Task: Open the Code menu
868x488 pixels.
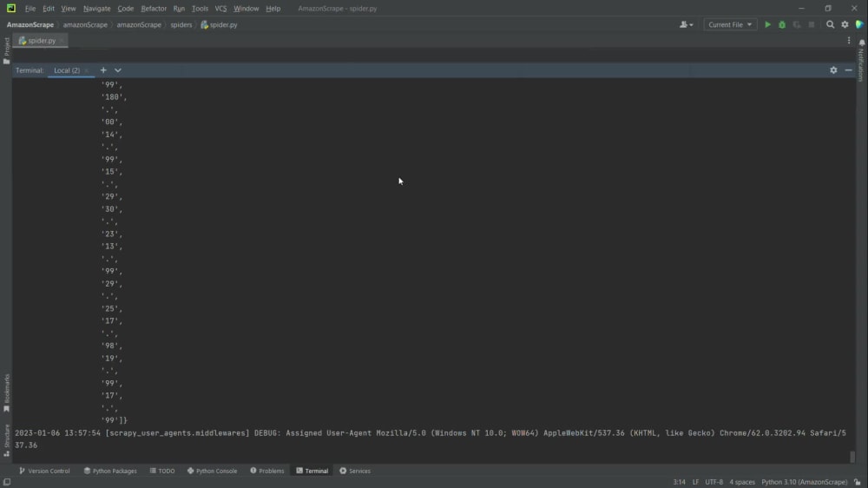Action: click(125, 9)
